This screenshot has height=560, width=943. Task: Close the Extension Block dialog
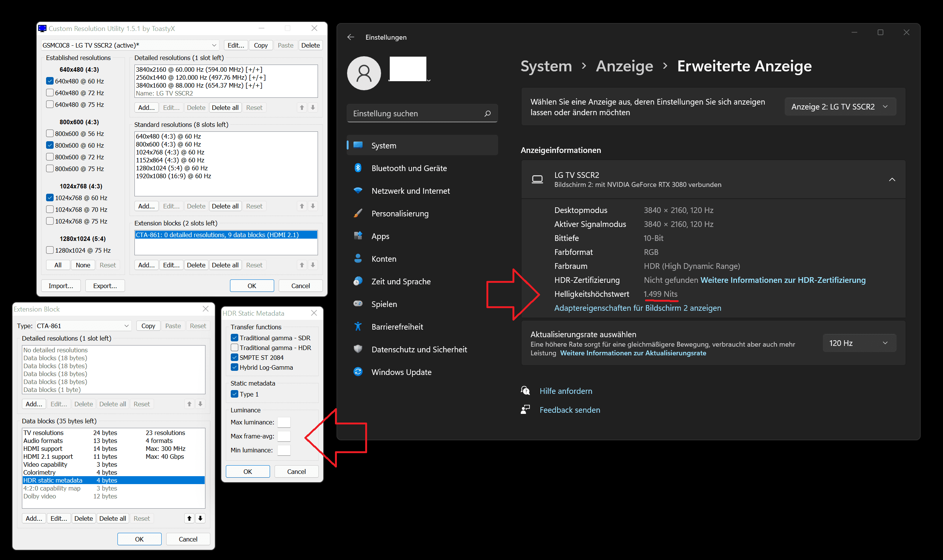(x=205, y=309)
